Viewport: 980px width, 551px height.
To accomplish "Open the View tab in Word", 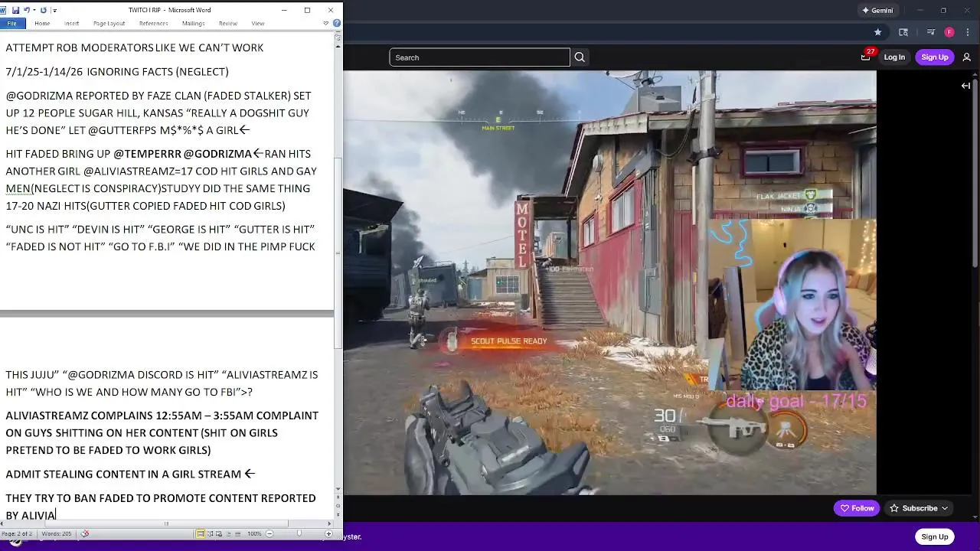I will (258, 24).
